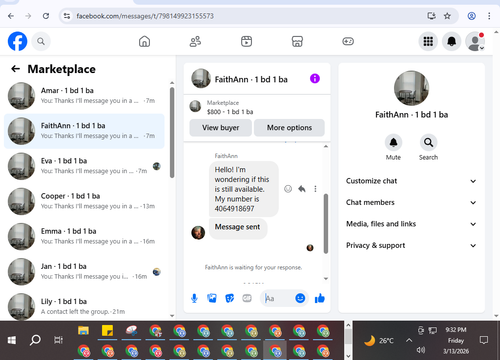This screenshot has width=500, height=360.
Task: Click the install app icon in address bar
Action: [432, 16]
